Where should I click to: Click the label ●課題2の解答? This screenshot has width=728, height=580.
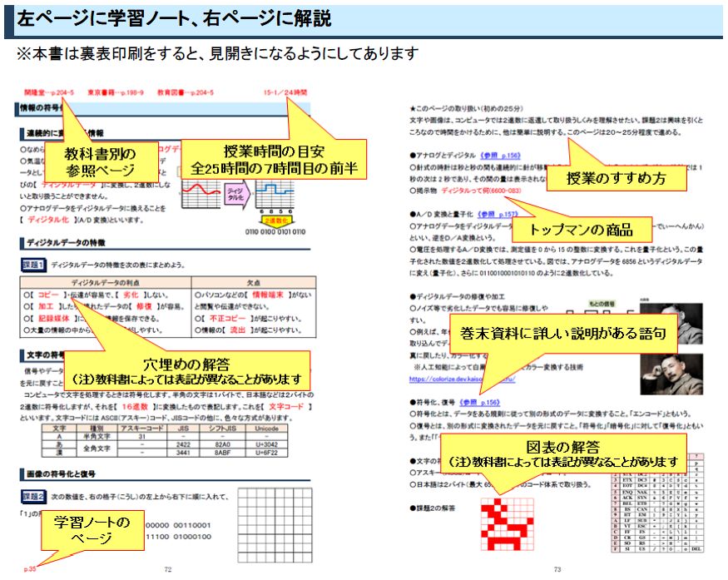[433, 508]
